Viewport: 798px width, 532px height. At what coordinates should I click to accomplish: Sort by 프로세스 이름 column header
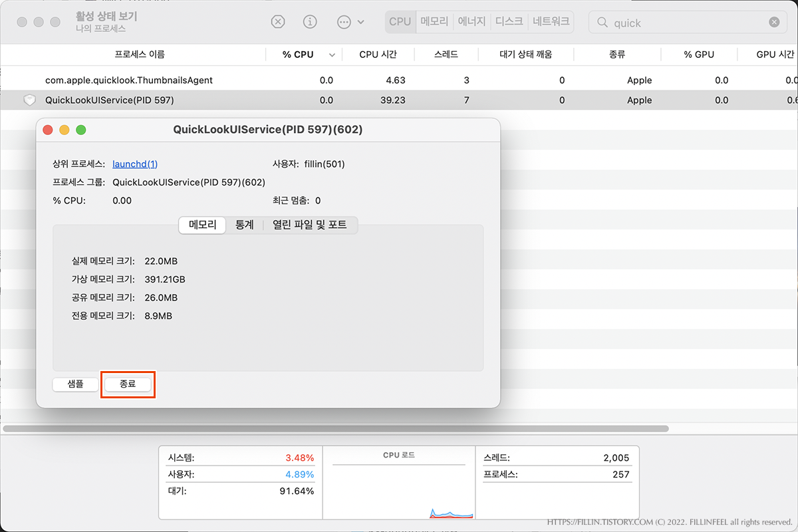click(x=140, y=55)
